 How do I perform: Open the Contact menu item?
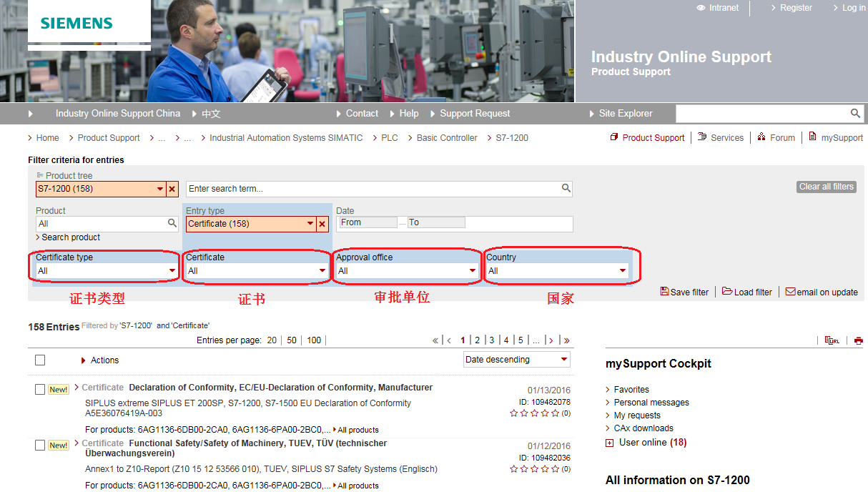[362, 113]
